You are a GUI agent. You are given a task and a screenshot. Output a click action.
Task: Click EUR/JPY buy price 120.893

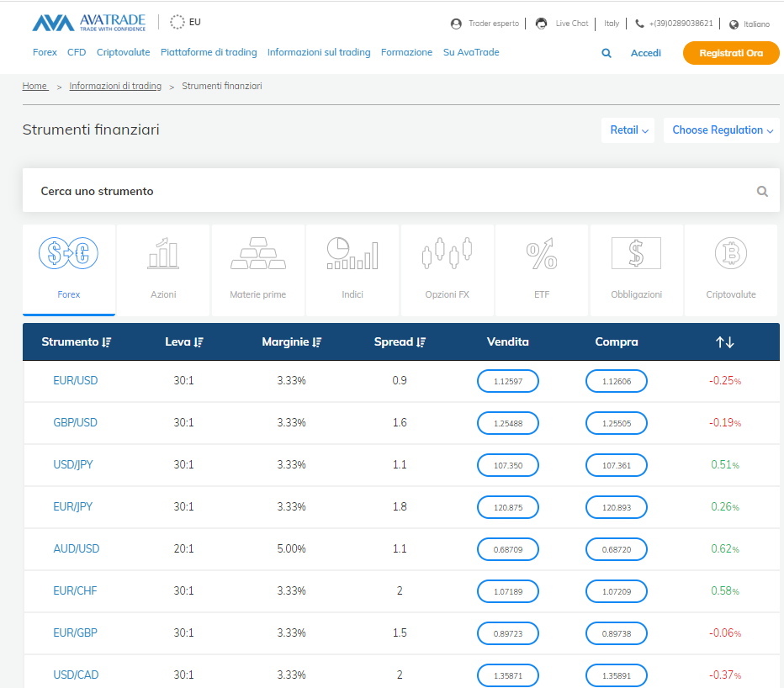pyautogui.click(x=617, y=507)
